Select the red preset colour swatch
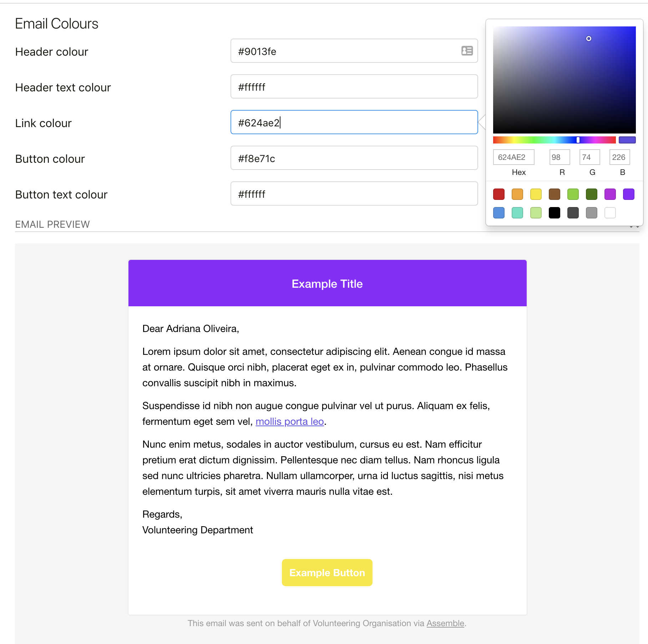 [499, 194]
